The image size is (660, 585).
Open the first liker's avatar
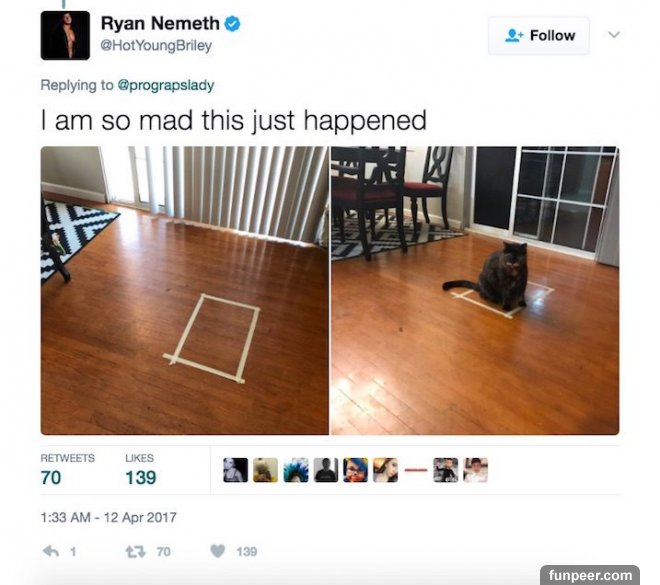tap(235, 470)
